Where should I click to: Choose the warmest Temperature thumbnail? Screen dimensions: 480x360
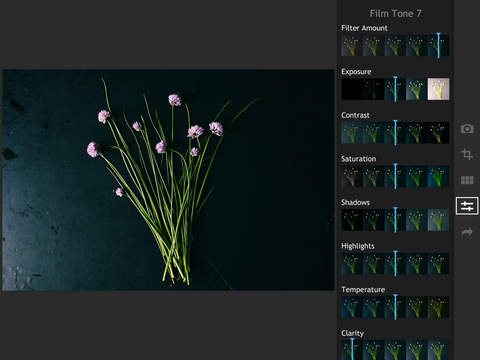(438, 307)
